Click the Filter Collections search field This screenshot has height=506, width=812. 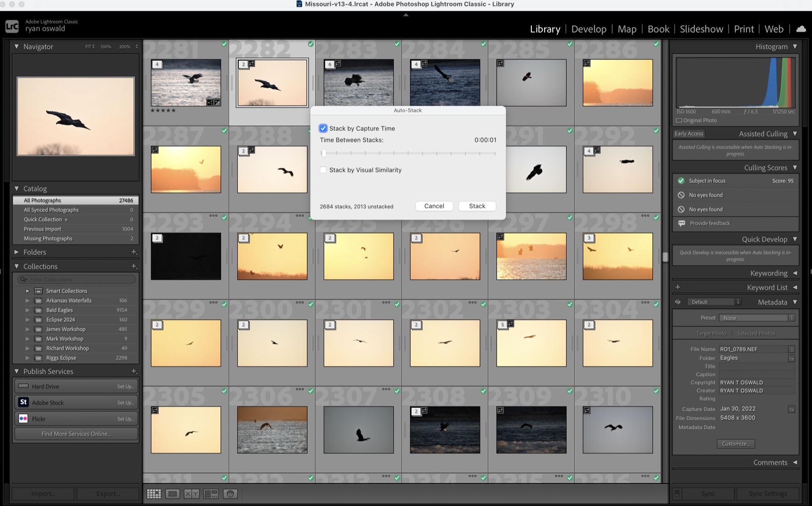tap(77, 279)
